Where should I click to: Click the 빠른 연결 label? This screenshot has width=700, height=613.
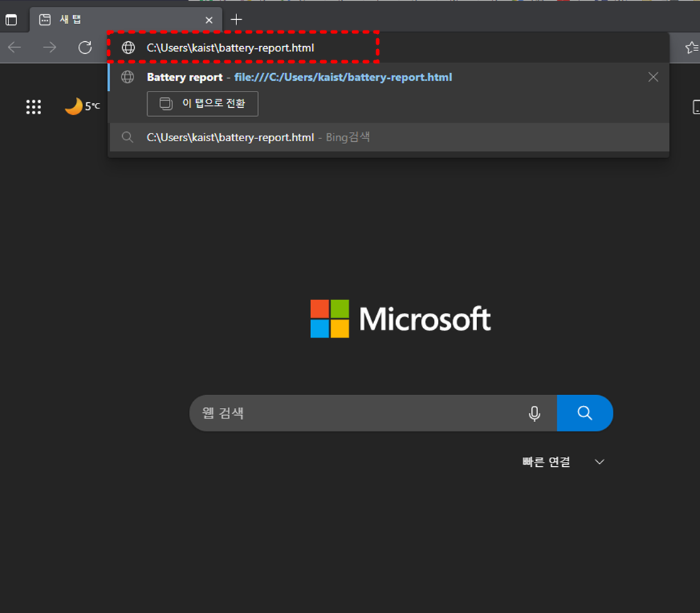(546, 462)
